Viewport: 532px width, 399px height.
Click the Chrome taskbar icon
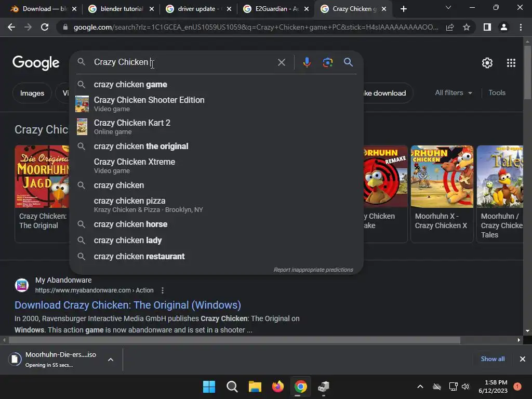click(x=301, y=387)
